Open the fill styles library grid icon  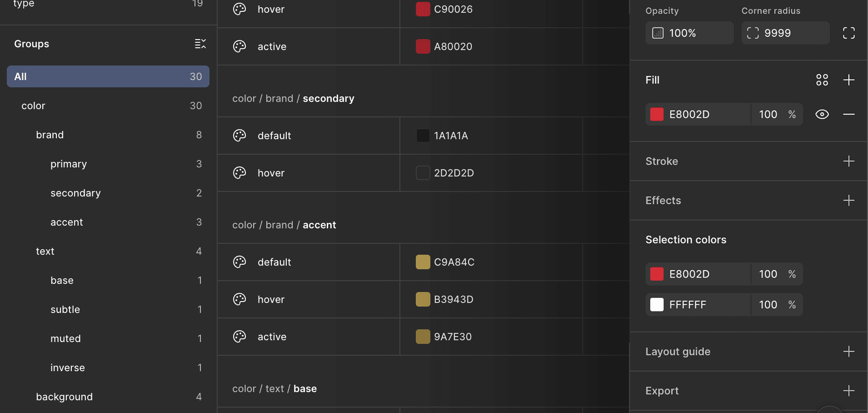click(823, 80)
